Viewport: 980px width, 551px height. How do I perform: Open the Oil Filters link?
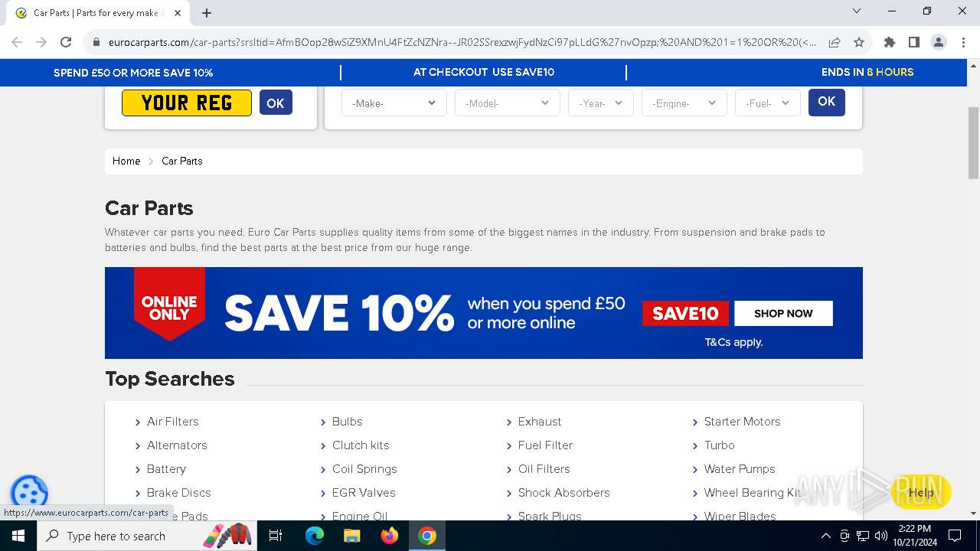click(544, 469)
